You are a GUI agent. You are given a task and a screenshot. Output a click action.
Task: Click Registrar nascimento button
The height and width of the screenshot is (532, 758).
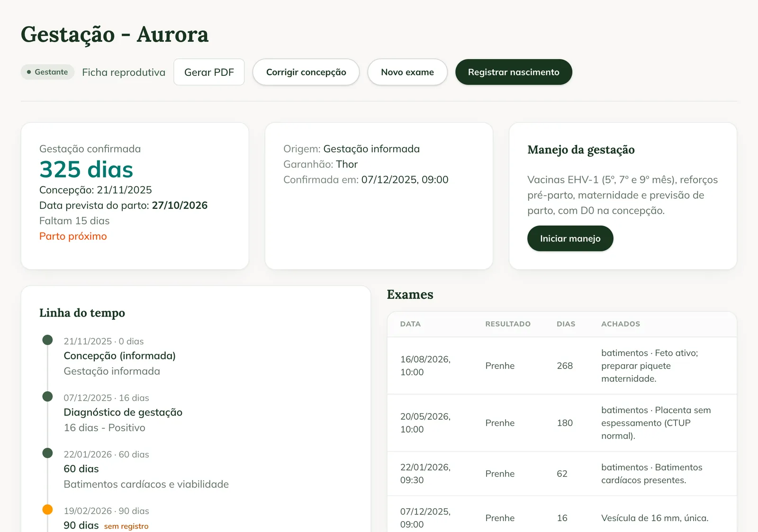point(514,72)
